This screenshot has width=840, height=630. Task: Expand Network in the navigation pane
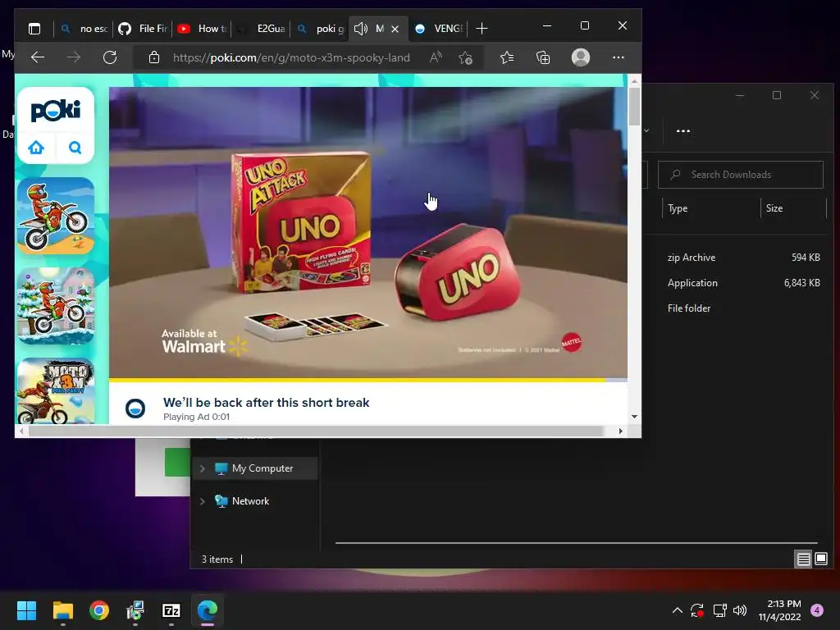point(203,501)
